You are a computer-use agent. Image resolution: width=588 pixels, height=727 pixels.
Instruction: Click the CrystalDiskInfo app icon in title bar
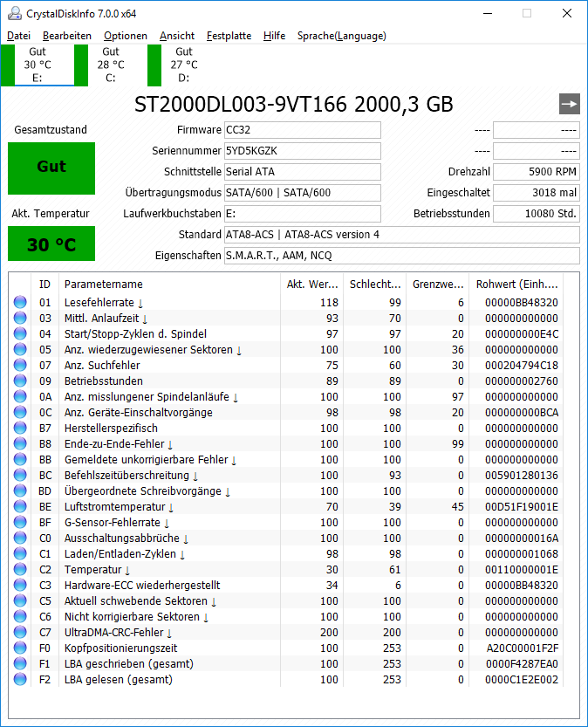[14, 13]
